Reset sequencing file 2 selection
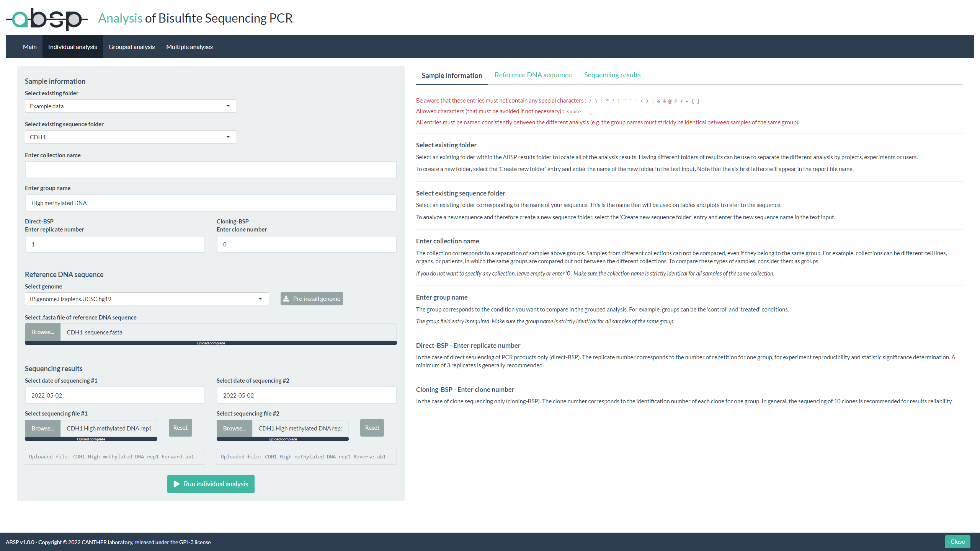 point(372,428)
